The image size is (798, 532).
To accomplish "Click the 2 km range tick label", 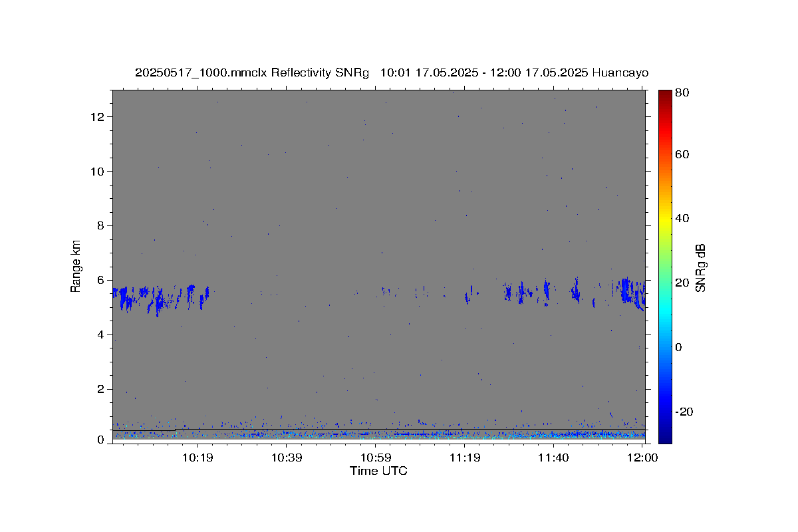I will [102, 390].
